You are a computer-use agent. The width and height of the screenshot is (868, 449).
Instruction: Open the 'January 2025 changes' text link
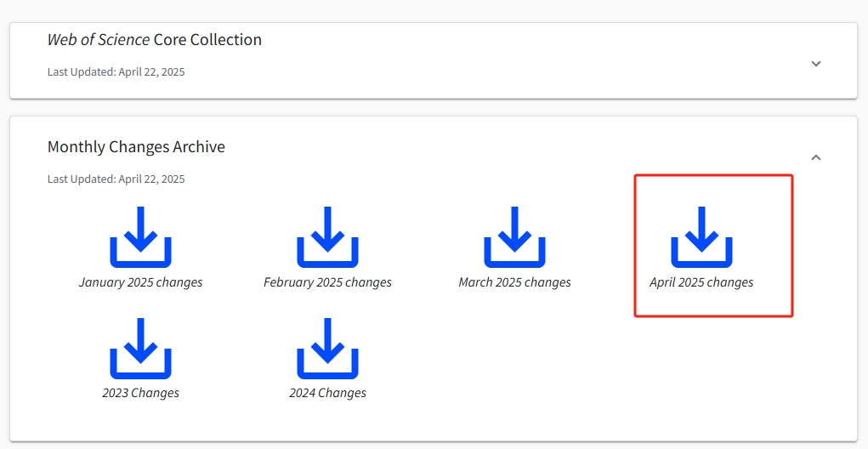[140, 282]
